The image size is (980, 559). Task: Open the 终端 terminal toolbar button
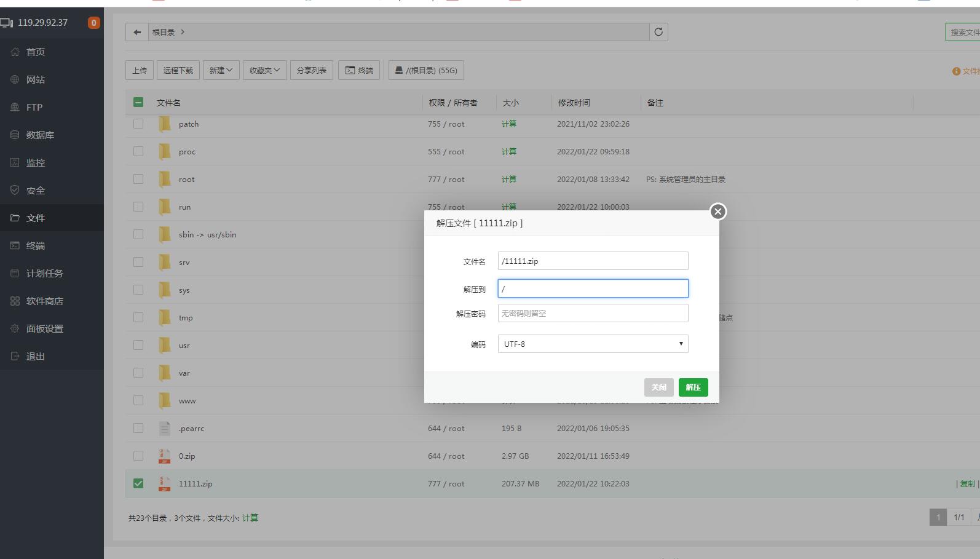(x=359, y=70)
